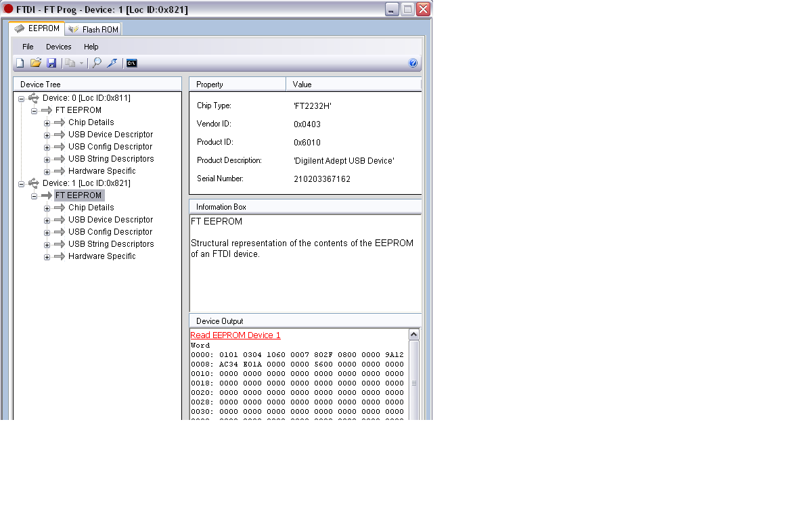Screen dimensions: 812x518
Task: Click the Information Box panel header
Action: tap(305, 207)
